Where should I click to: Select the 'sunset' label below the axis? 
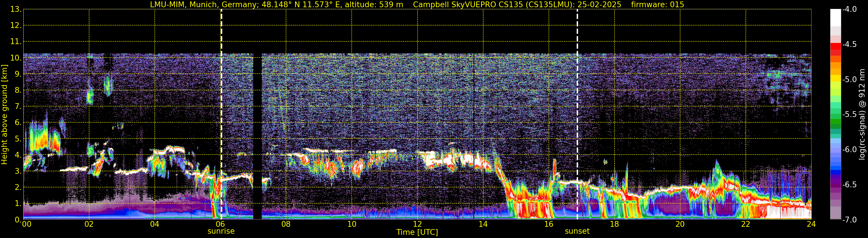pos(577,231)
